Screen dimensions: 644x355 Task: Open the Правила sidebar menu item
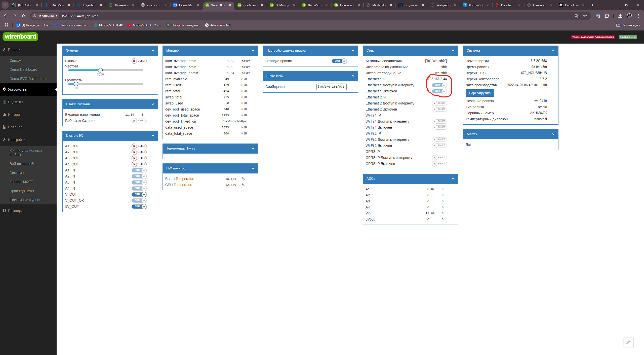pos(15,127)
